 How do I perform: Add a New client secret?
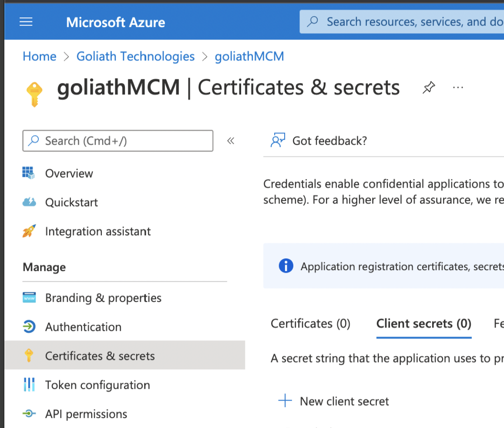click(344, 401)
